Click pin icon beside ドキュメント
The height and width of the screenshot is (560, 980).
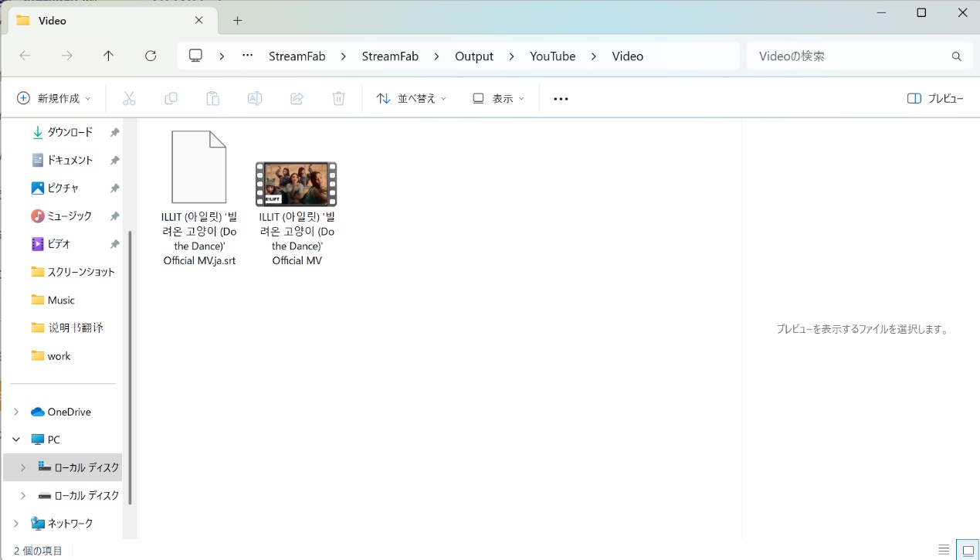114,160
